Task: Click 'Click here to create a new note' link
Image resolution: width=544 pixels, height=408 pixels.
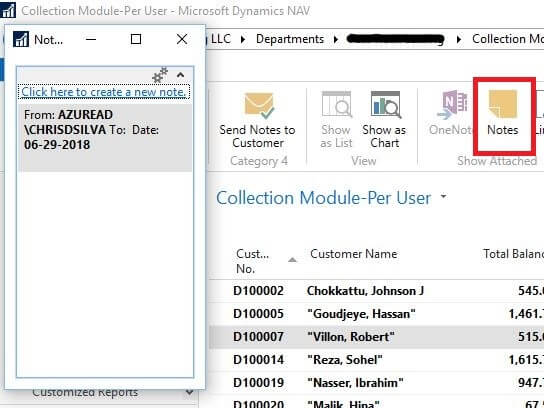Action: coord(104,92)
